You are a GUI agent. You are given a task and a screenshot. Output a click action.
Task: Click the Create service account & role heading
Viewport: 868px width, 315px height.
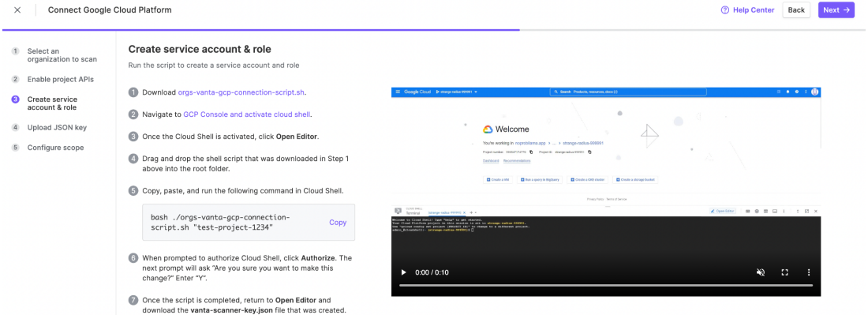pos(200,49)
